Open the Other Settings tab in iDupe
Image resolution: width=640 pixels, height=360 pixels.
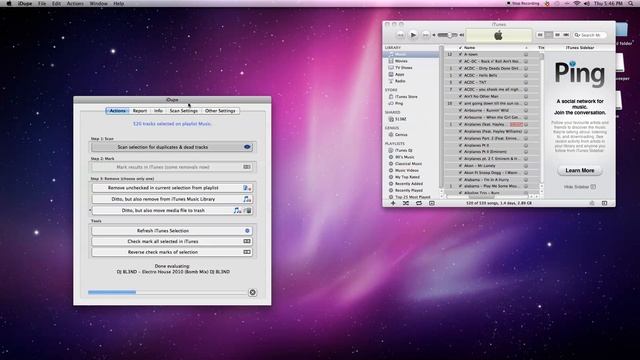click(x=220, y=111)
